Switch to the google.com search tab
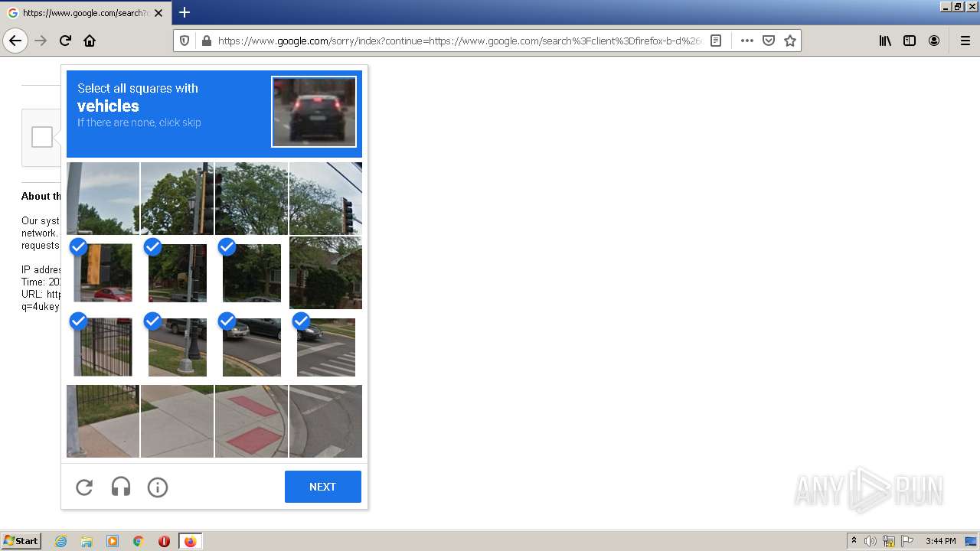980x551 pixels. pyautogui.click(x=86, y=13)
